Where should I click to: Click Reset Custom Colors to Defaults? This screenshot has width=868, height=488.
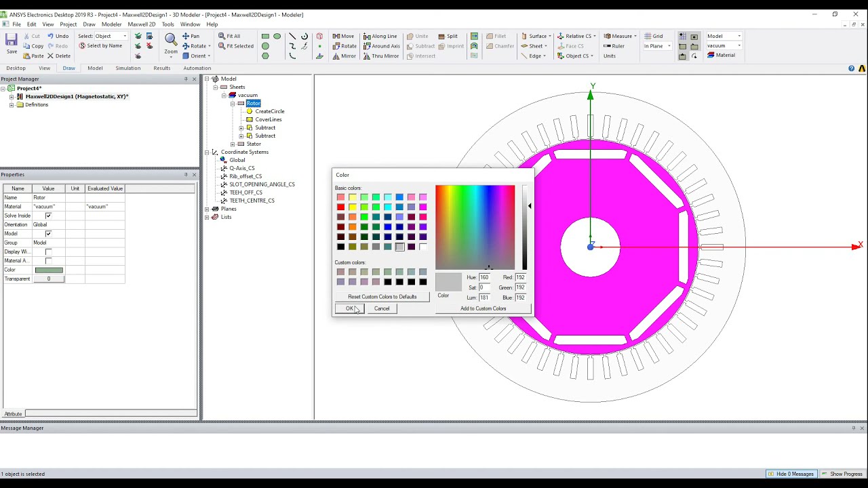[x=382, y=297]
